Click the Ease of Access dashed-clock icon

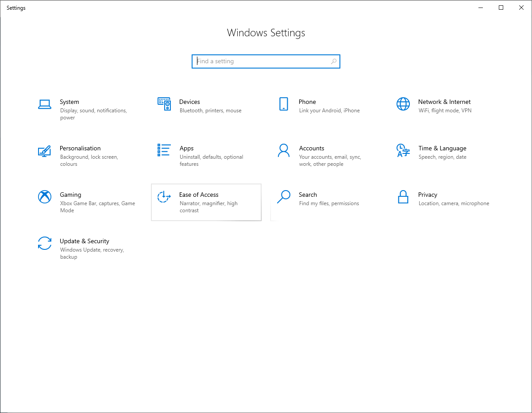[x=164, y=197]
